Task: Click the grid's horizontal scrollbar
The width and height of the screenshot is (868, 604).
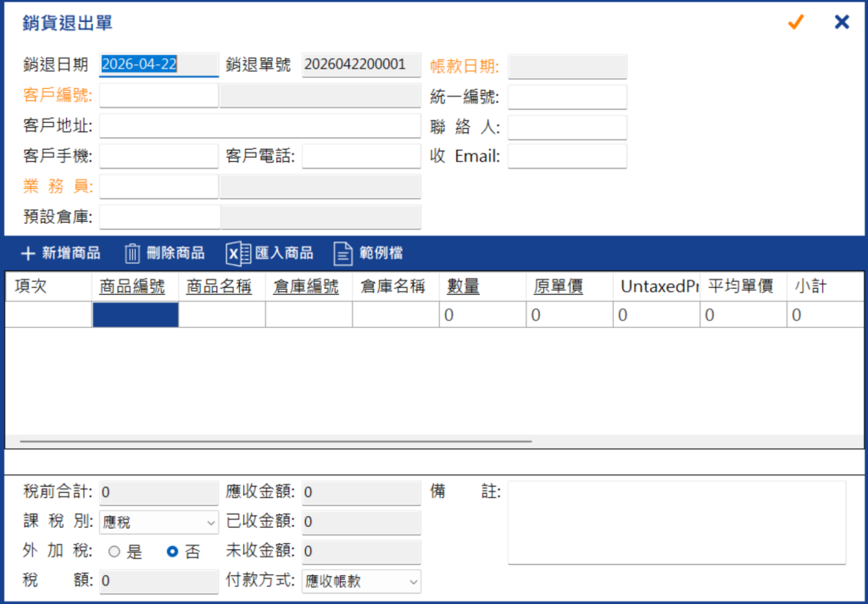Action: click(275, 441)
